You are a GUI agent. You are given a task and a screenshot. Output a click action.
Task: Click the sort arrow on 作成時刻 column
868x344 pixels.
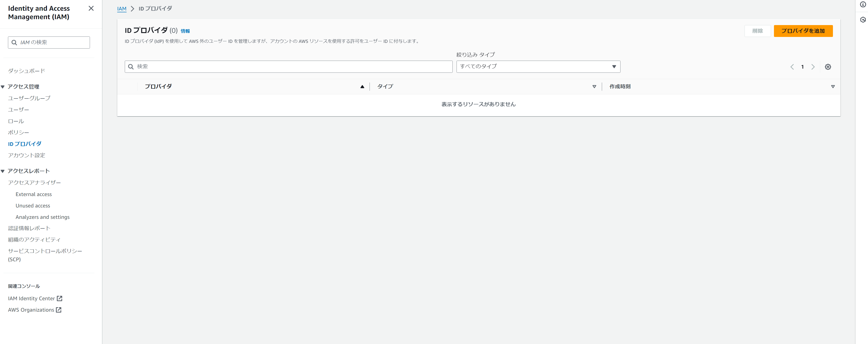click(x=833, y=86)
